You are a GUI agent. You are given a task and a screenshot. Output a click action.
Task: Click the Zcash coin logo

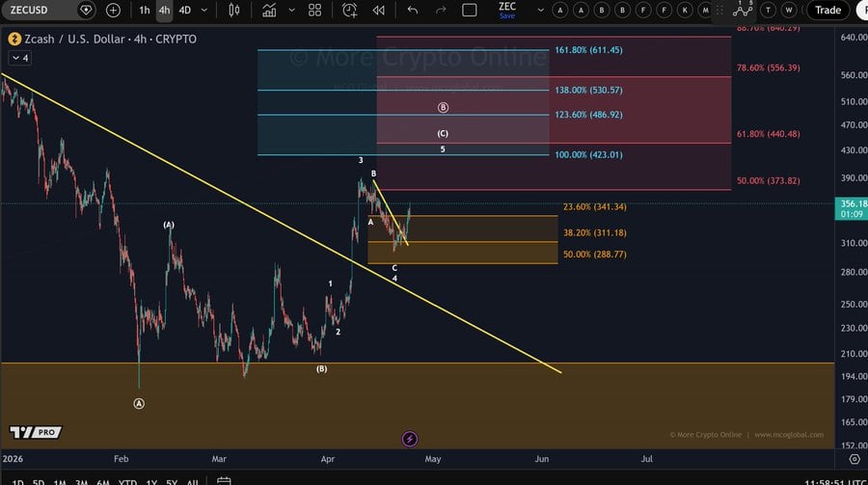tap(14, 39)
